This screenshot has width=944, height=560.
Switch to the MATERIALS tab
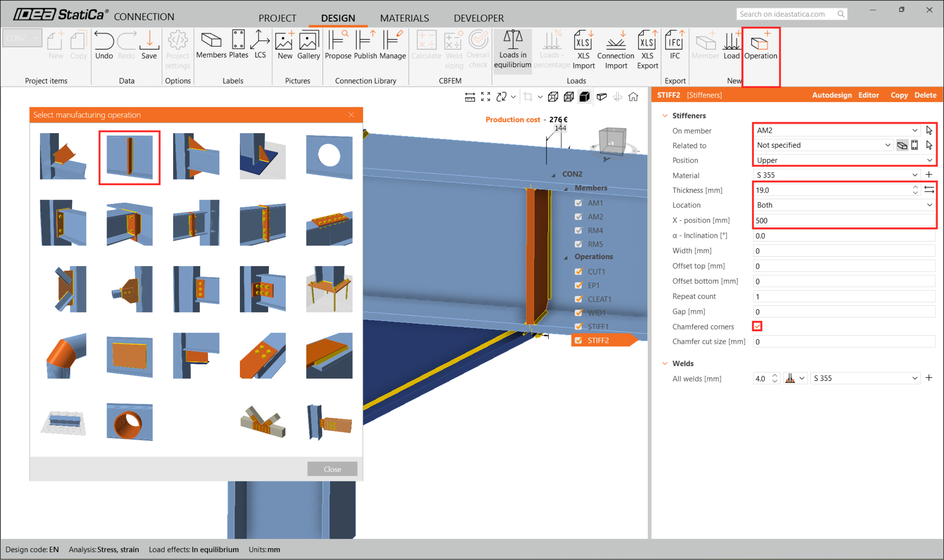(404, 18)
